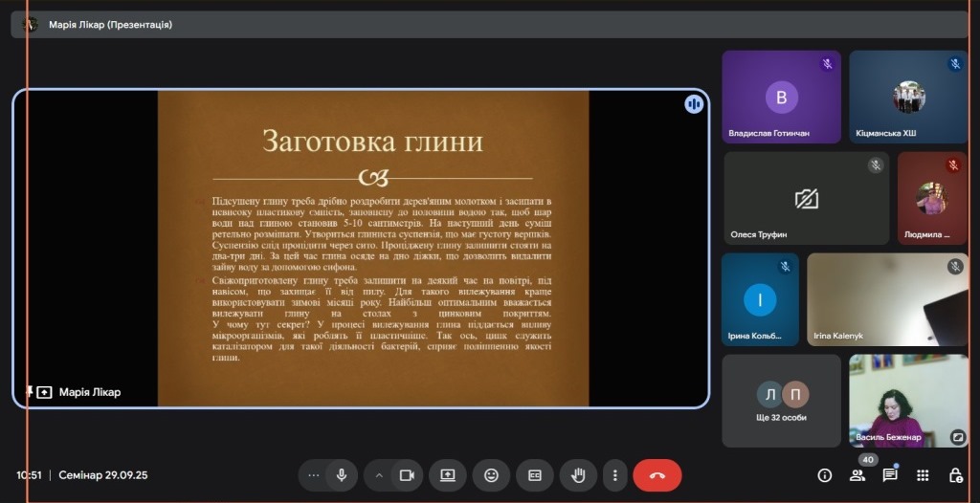
Task: Open host controls lock icon
Action: coord(955,475)
